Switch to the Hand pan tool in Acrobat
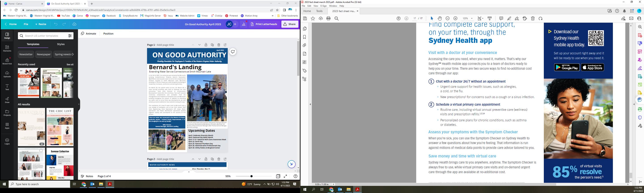 click(440, 19)
